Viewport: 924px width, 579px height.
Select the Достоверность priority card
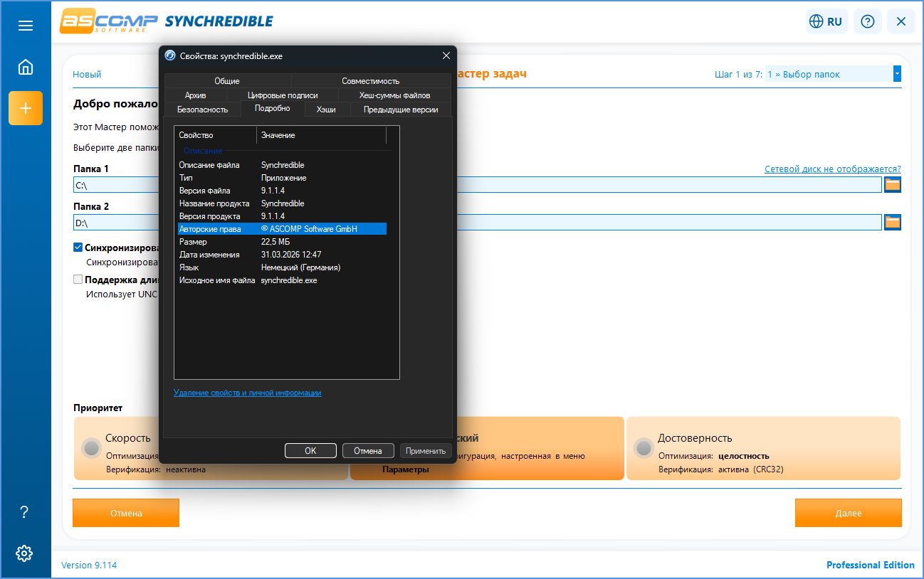[x=763, y=448]
